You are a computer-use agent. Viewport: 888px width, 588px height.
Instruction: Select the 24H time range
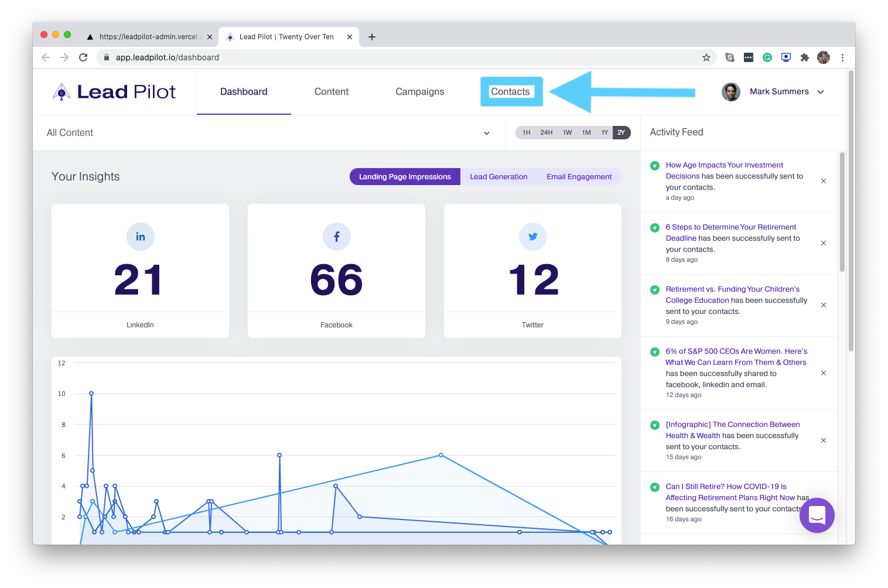coord(547,132)
